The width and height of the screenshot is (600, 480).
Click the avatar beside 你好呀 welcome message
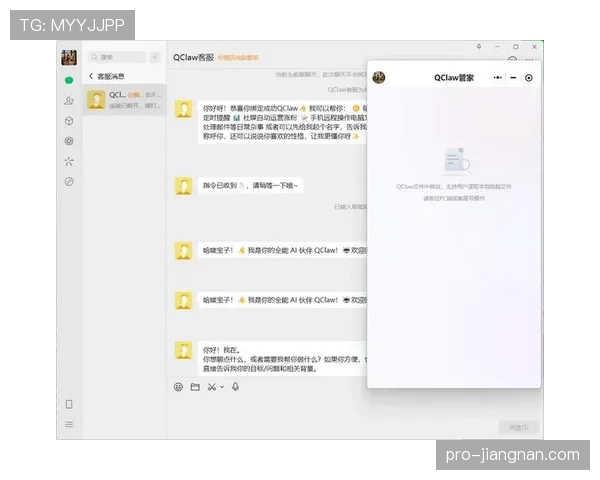coord(184,109)
